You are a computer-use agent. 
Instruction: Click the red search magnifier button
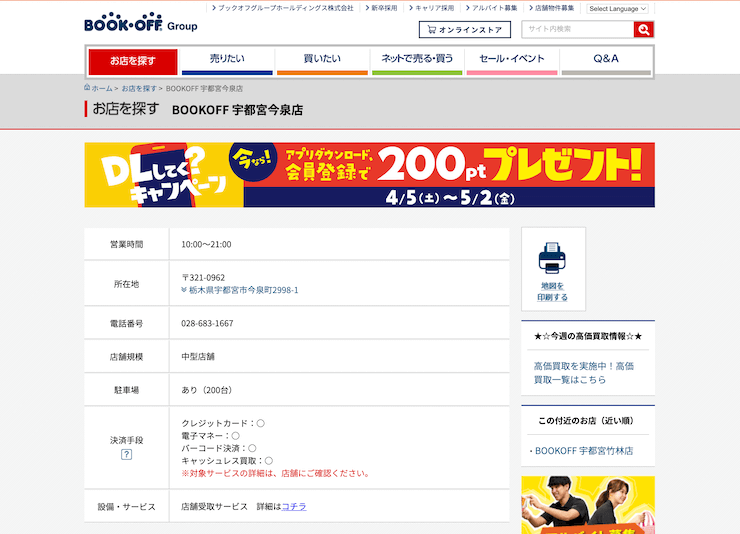click(x=644, y=30)
